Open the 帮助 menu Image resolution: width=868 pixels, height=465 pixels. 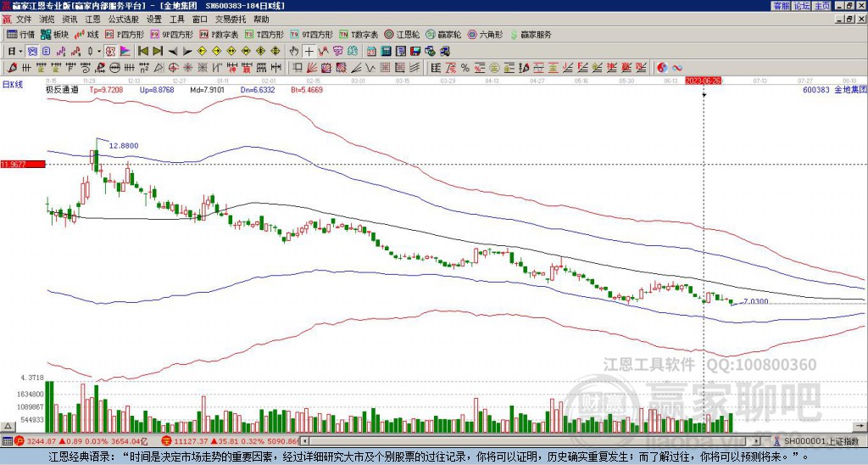point(261,20)
